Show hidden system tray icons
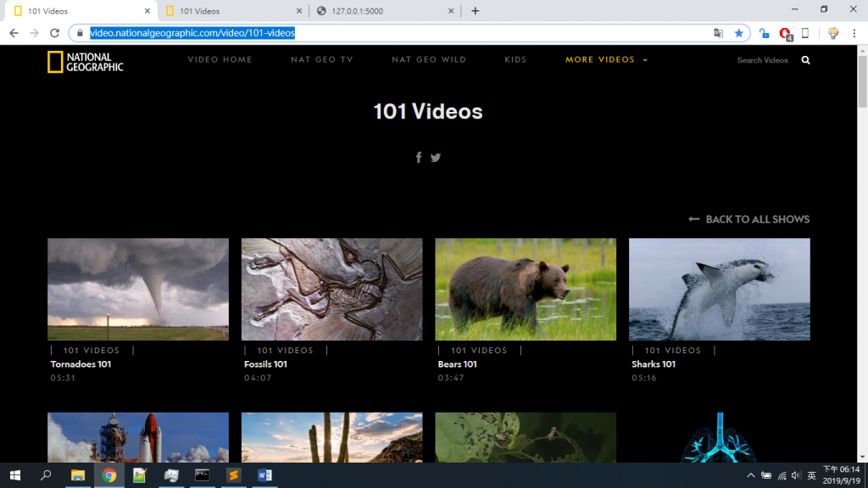 (x=751, y=475)
